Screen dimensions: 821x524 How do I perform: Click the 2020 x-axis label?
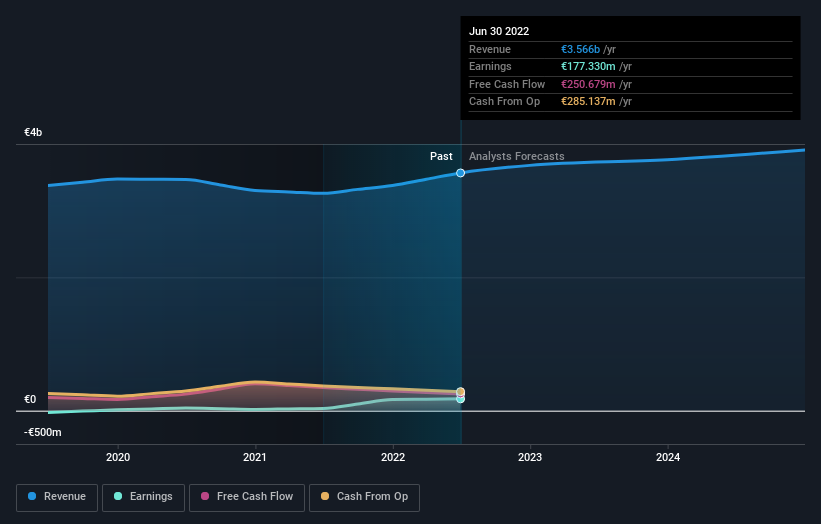point(118,457)
